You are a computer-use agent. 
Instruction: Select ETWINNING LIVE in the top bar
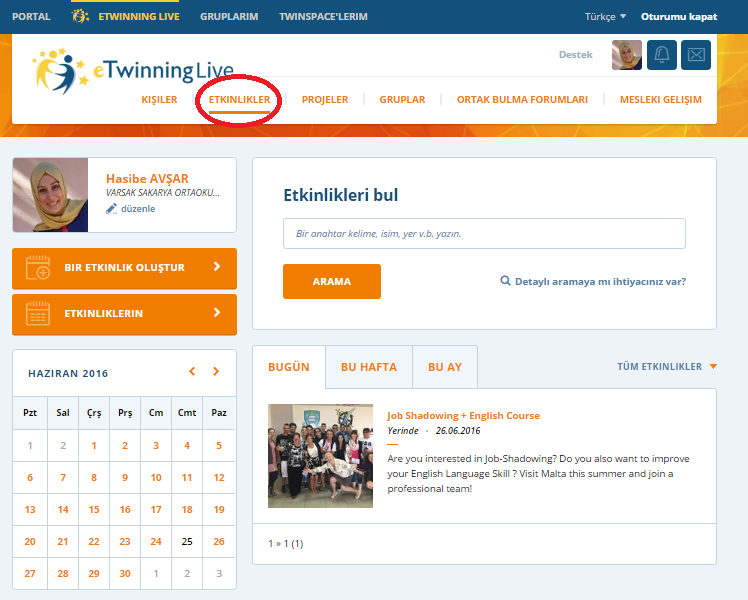pos(139,16)
